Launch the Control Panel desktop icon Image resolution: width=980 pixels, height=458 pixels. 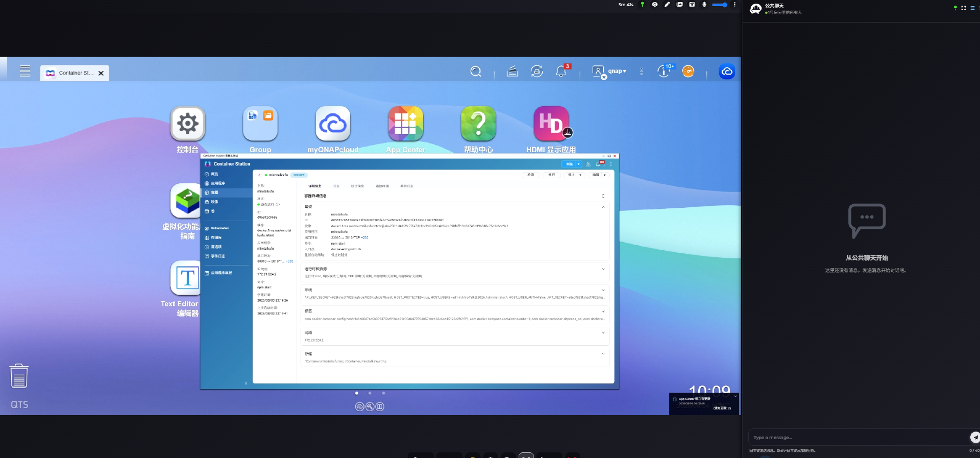[x=188, y=124]
